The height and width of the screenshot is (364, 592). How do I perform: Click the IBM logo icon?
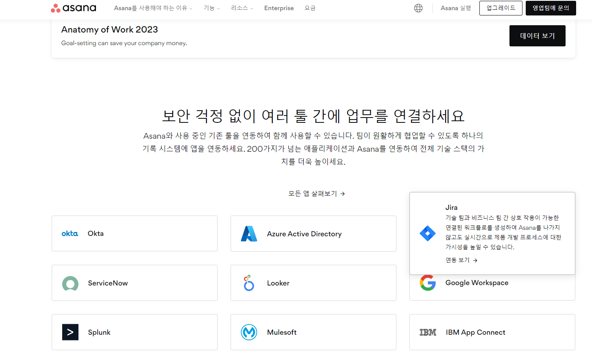click(x=428, y=332)
